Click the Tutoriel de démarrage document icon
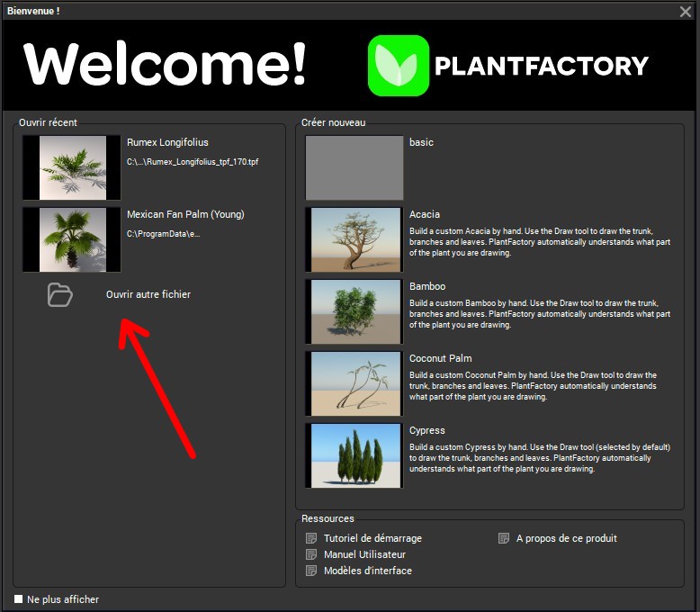The width and height of the screenshot is (700, 612). point(311,538)
